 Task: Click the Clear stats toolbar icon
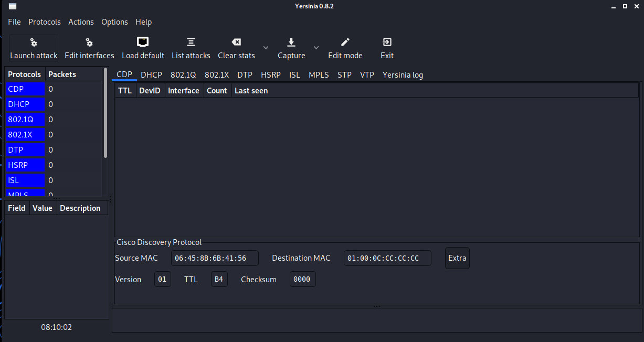[x=237, y=42]
